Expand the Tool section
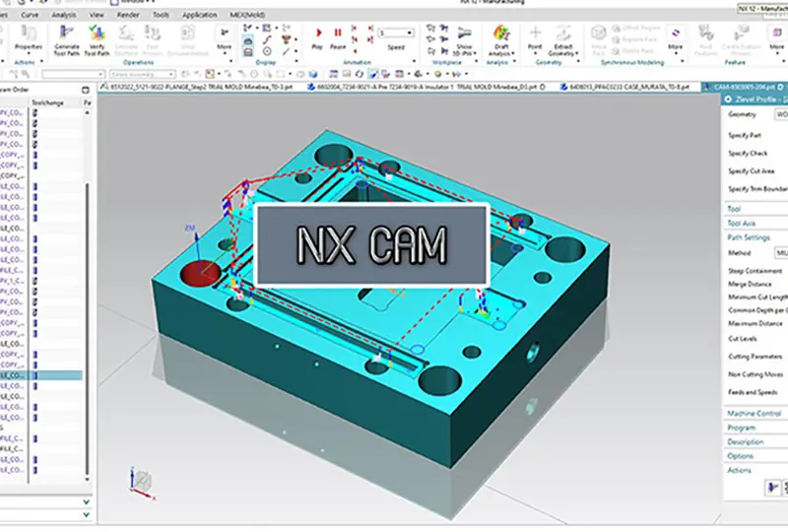Viewport: 788px width, 532px height. [x=734, y=209]
